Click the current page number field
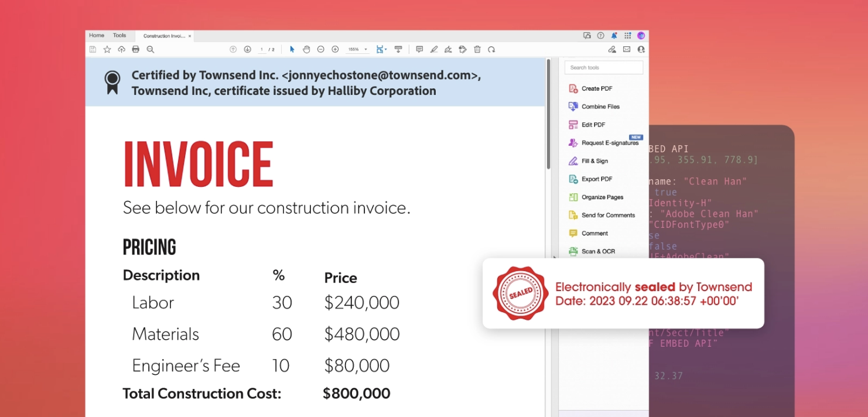The height and width of the screenshot is (417, 868). click(262, 50)
